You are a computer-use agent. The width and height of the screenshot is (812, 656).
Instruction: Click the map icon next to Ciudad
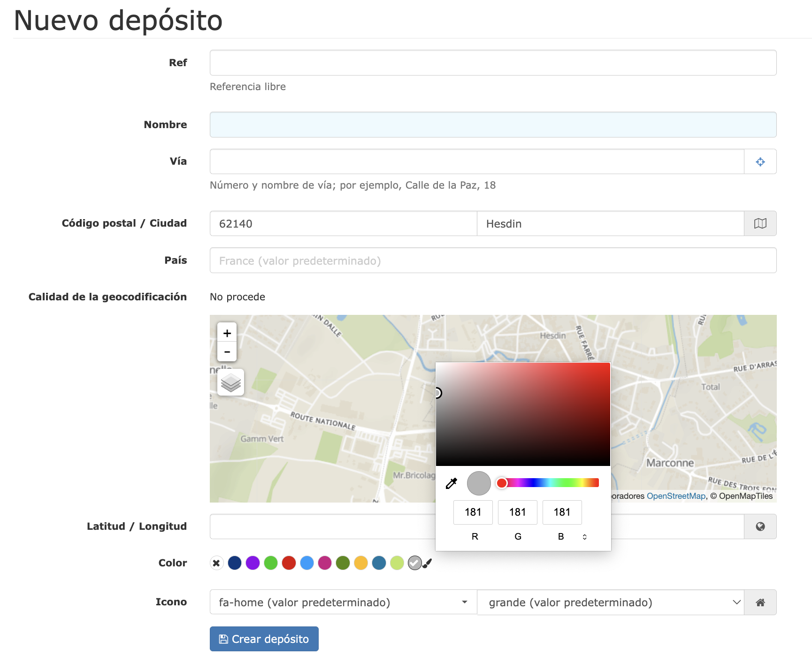click(x=760, y=223)
